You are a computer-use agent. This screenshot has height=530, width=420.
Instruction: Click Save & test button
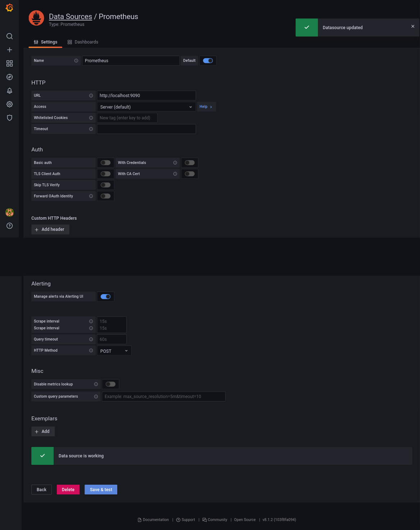click(x=101, y=490)
